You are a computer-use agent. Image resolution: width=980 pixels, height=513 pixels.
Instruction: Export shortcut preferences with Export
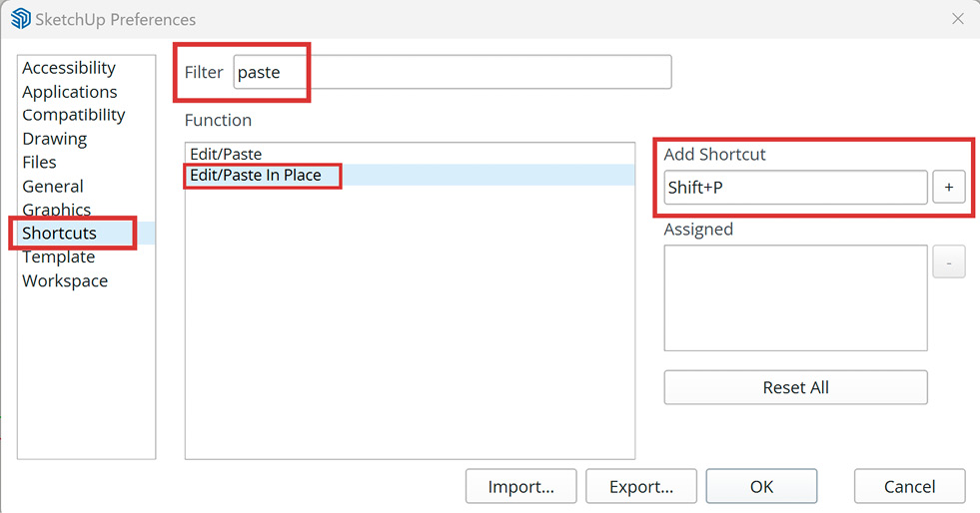[641, 486]
